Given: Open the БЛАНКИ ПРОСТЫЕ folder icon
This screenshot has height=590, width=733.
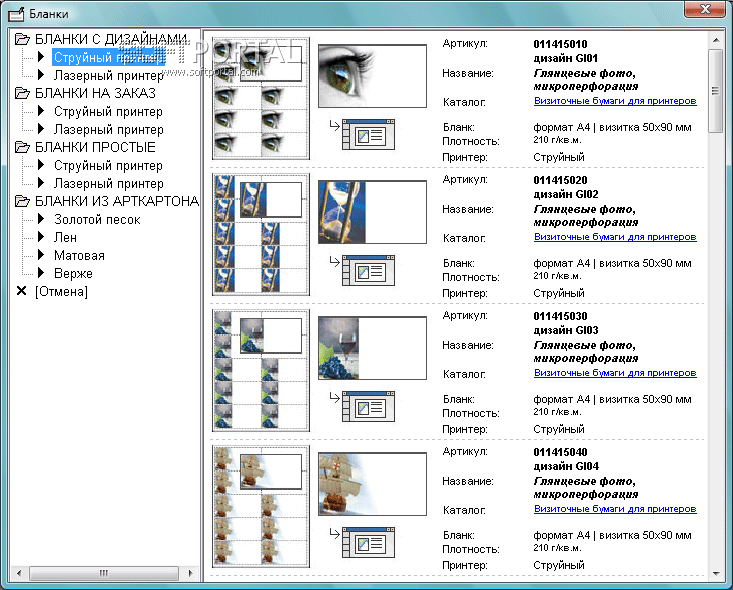Looking at the screenshot, I should pyautogui.click(x=22, y=147).
